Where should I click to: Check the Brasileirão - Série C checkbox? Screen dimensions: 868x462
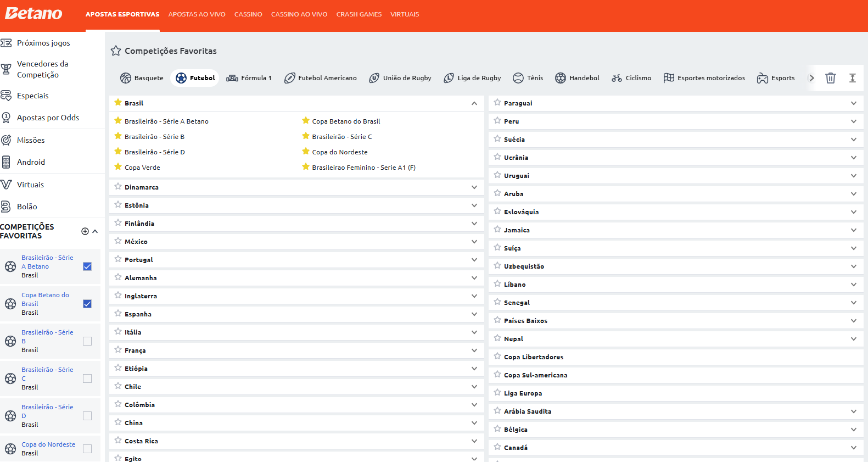[x=87, y=378]
